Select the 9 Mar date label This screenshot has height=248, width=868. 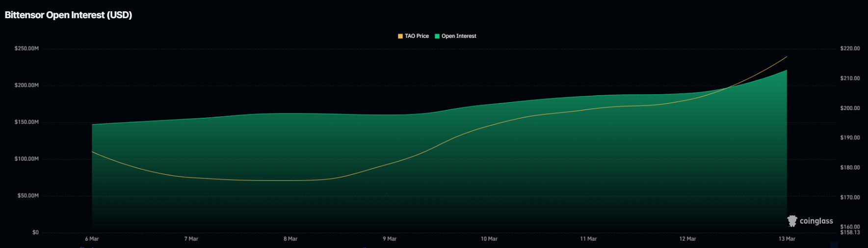(390, 239)
